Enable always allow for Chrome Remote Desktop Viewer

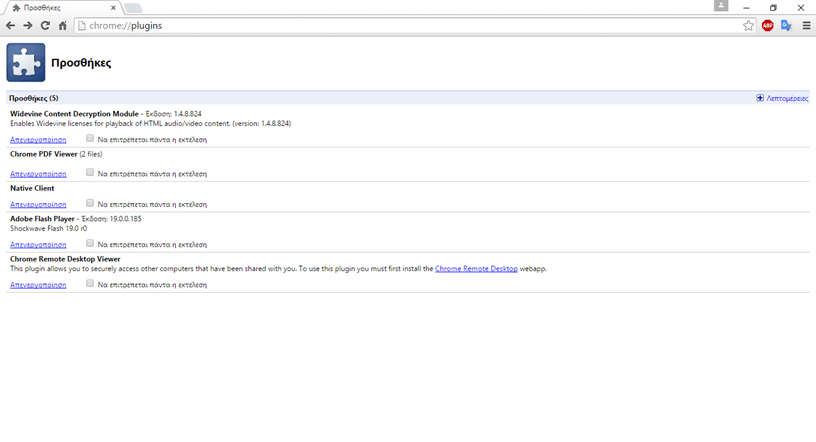click(x=90, y=283)
